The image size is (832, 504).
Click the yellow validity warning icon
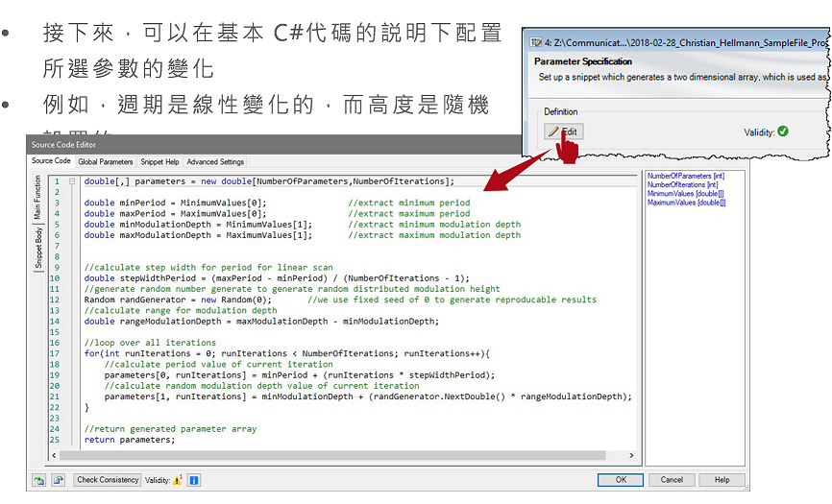[177, 480]
